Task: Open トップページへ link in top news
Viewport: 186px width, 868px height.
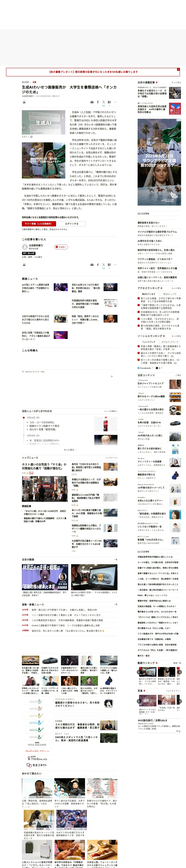Action: 111,458
